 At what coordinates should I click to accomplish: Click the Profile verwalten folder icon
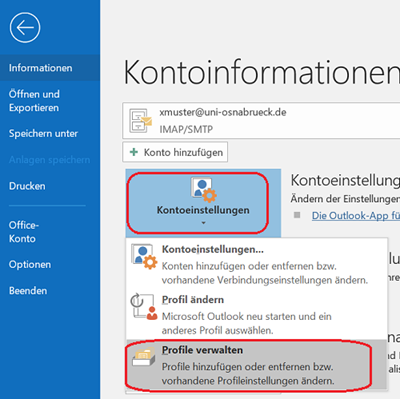tap(144, 357)
